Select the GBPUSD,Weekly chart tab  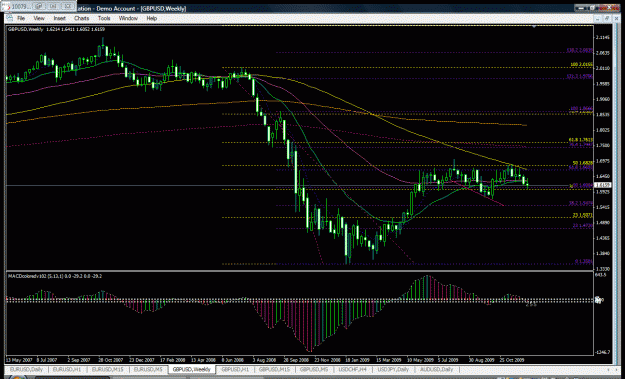[192, 369]
